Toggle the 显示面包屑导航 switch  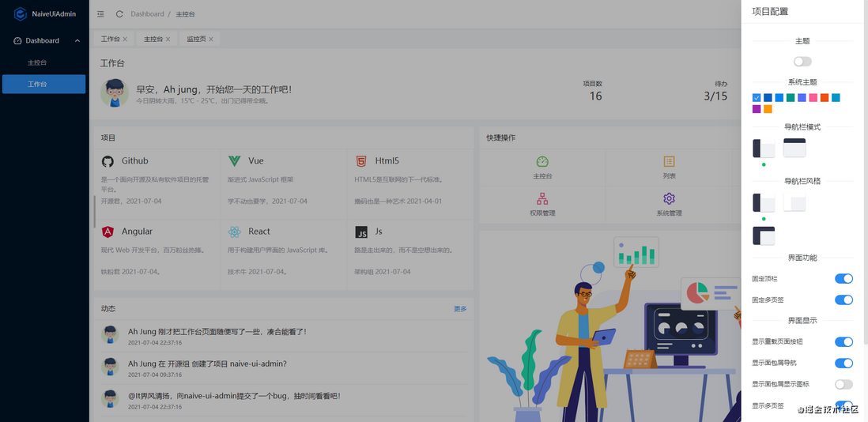[x=843, y=363]
